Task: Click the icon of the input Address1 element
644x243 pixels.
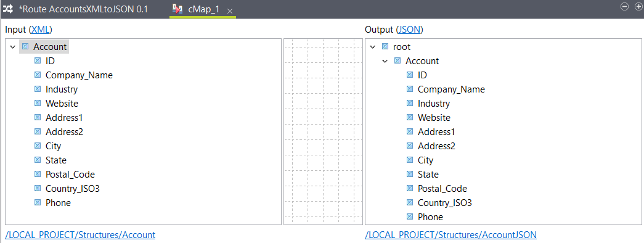Action: click(38, 117)
